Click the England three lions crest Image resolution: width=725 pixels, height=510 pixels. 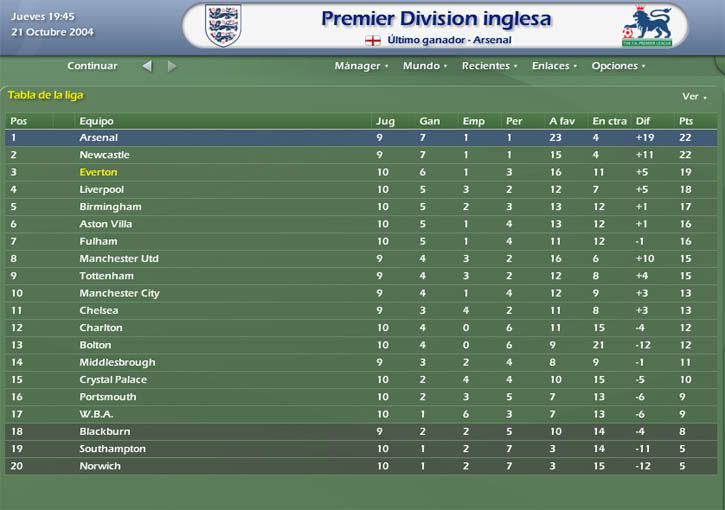pyautogui.click(x=223, y=25)
